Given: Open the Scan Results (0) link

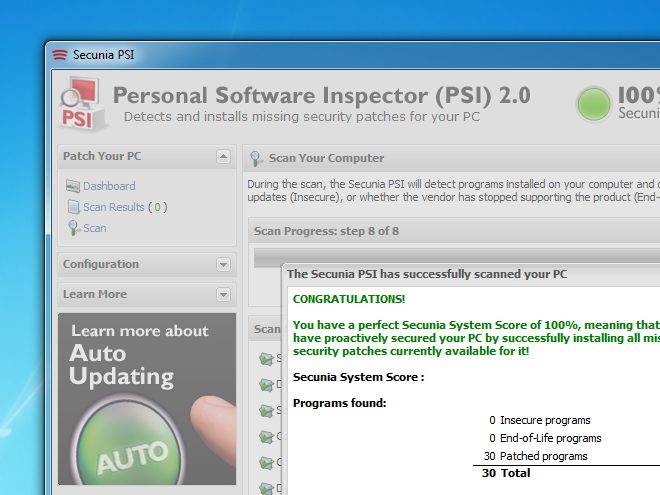Looking at the screenshot, I should point(125,207).
